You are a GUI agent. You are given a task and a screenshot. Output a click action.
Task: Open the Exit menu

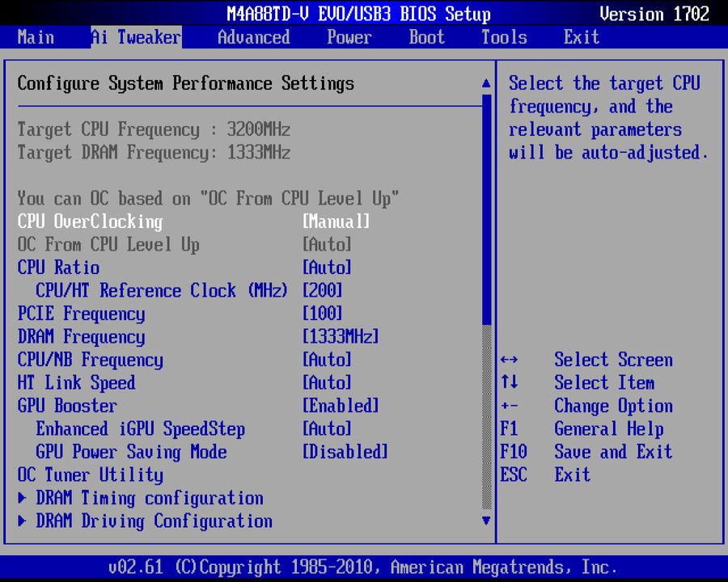[x=581, y=37]
